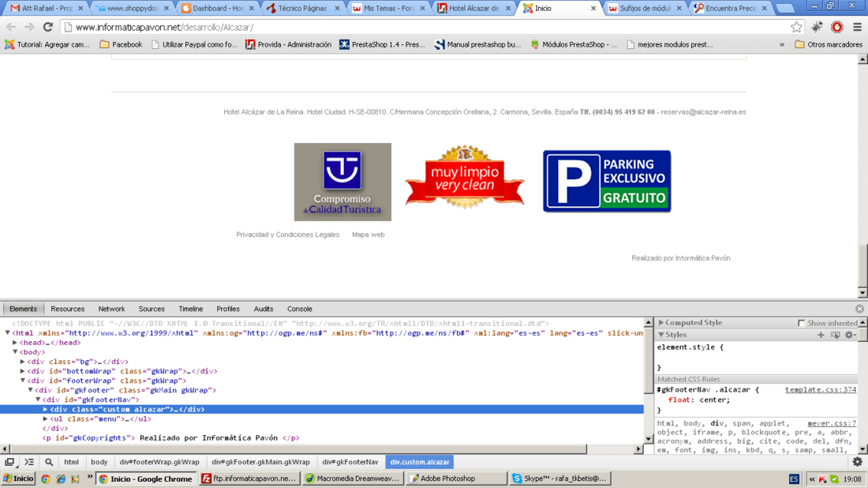This screenshot has width=868, height=488.
Task: Switch to Adobe Photoshop in taskbar
Action: click(x=456, y=479)
